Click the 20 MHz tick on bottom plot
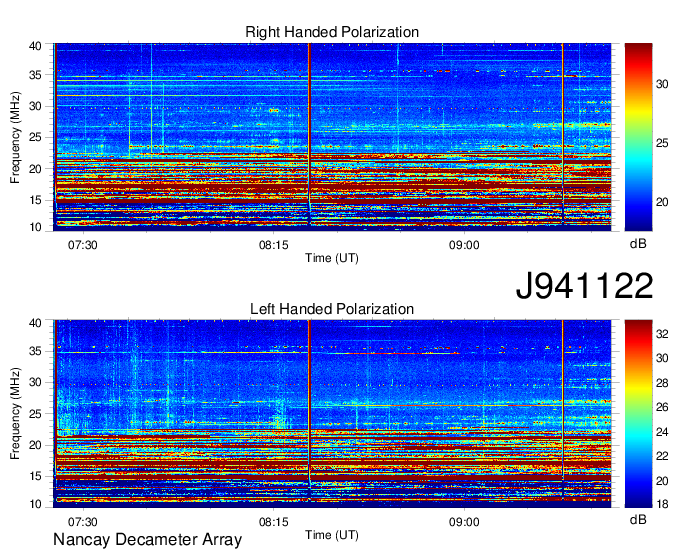The width and height of the screenshot is (680, 552). click(36, 445)
